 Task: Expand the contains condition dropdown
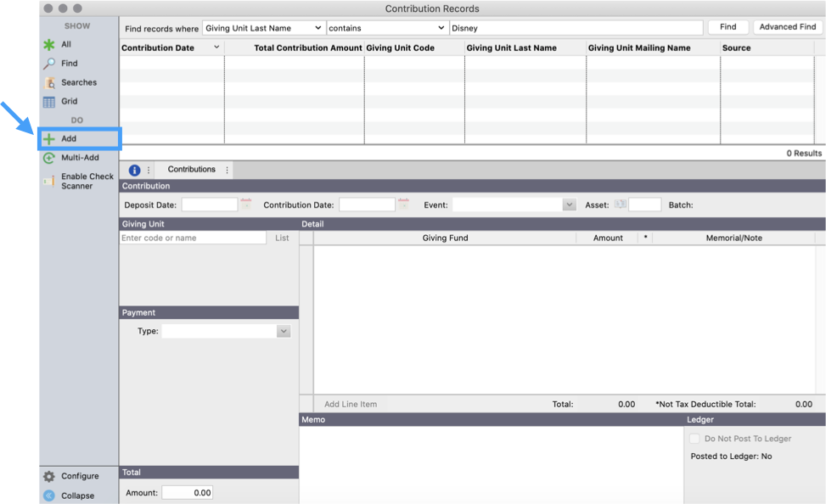pyautogui.click(x=387, y=27)
